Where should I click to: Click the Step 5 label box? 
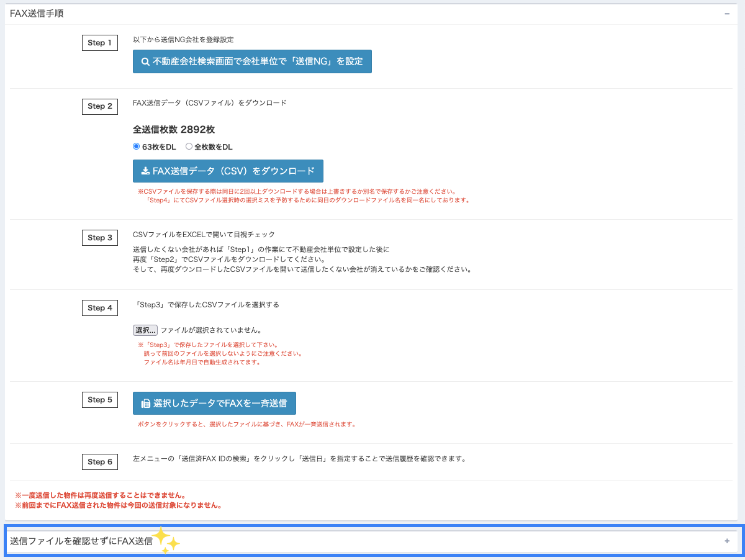[100, 400]
